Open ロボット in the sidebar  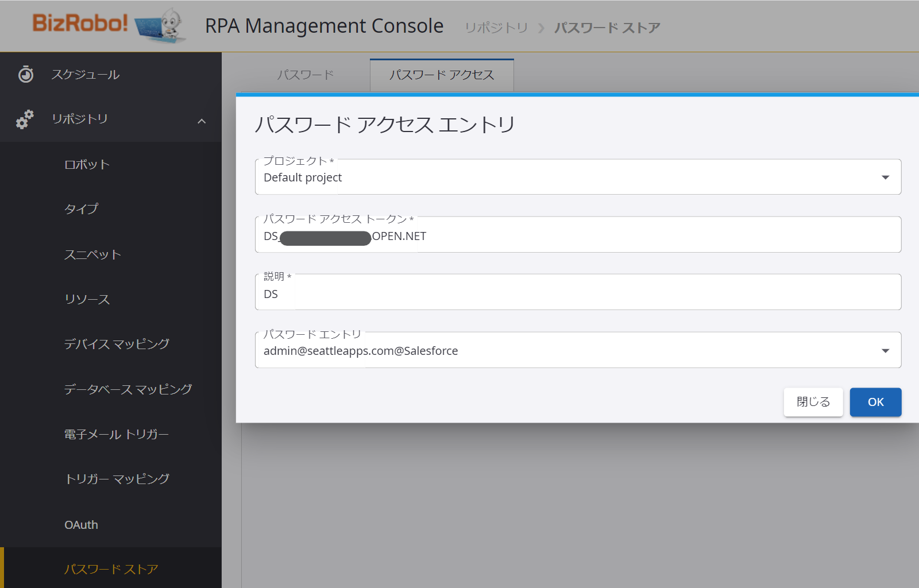click(87, 164)
